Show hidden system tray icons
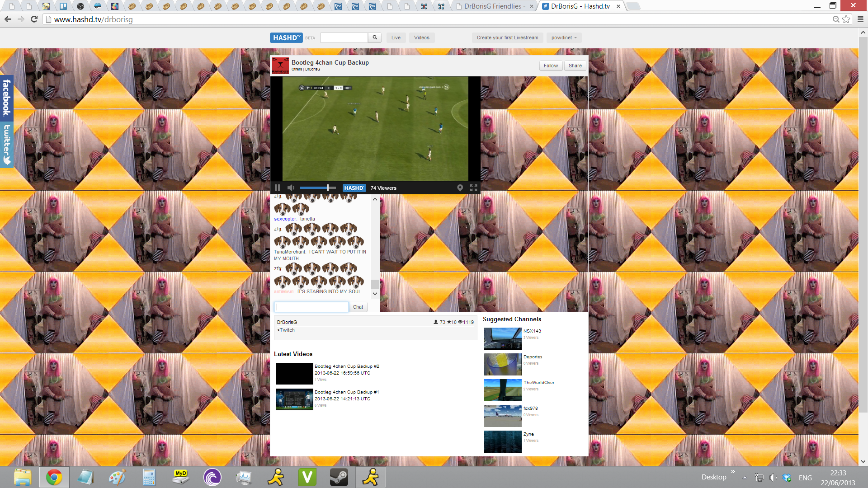 coord(745,478)
